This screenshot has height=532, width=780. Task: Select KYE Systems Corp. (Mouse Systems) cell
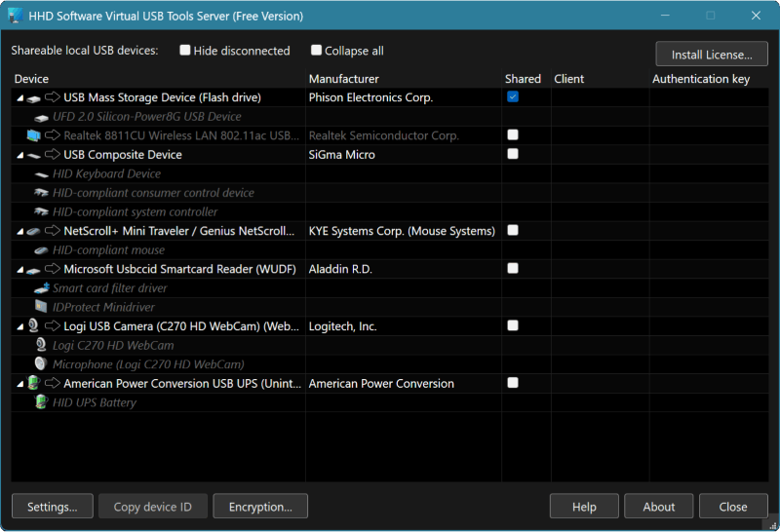tap(402, 231)
